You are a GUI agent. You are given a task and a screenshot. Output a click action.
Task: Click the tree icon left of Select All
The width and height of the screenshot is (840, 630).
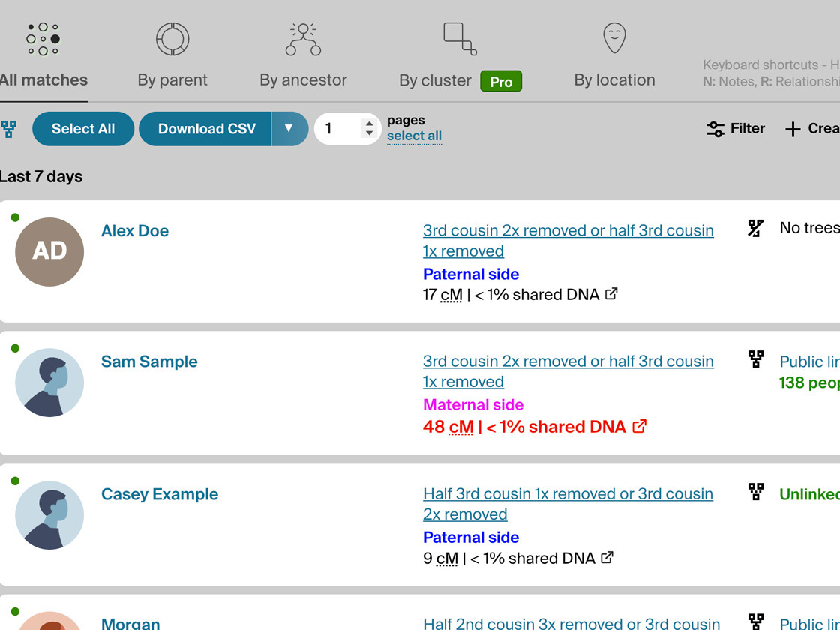8,129
